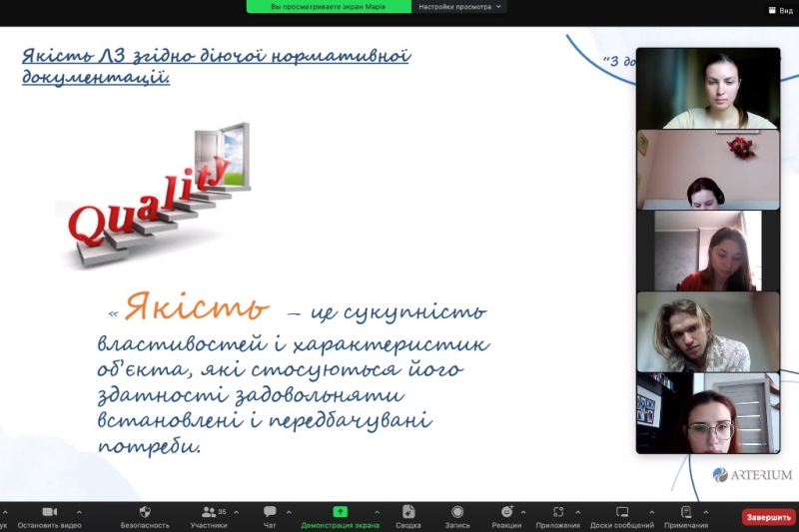This screenshot has width=799, height=532.
Task: Click the red Завершить button
Action: coord(768,517)
